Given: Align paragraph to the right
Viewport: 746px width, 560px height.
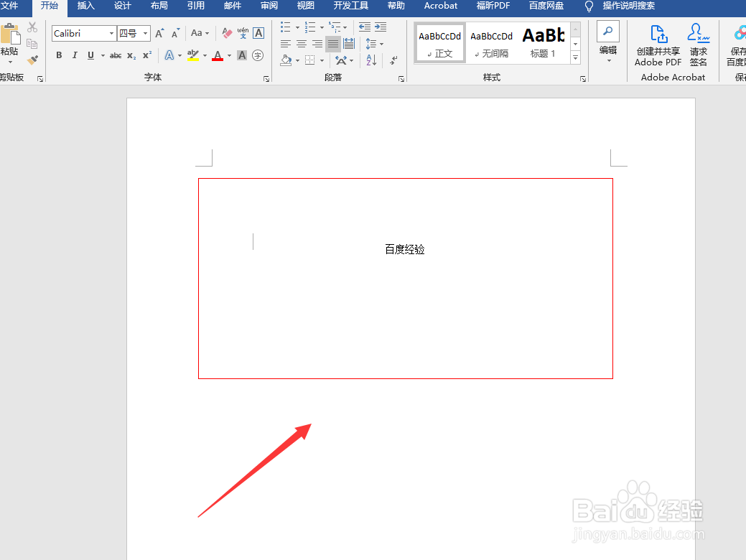Looking at the screenshot, I should coord(317,44).
